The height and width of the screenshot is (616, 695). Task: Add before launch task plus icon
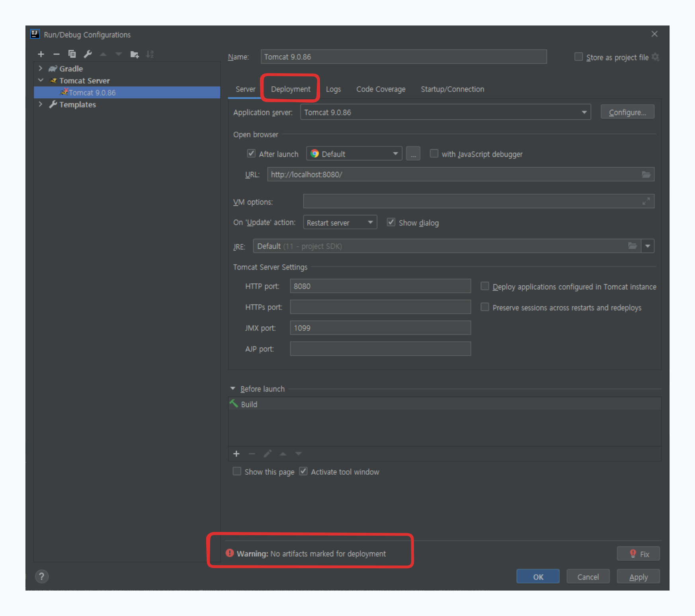236,454
